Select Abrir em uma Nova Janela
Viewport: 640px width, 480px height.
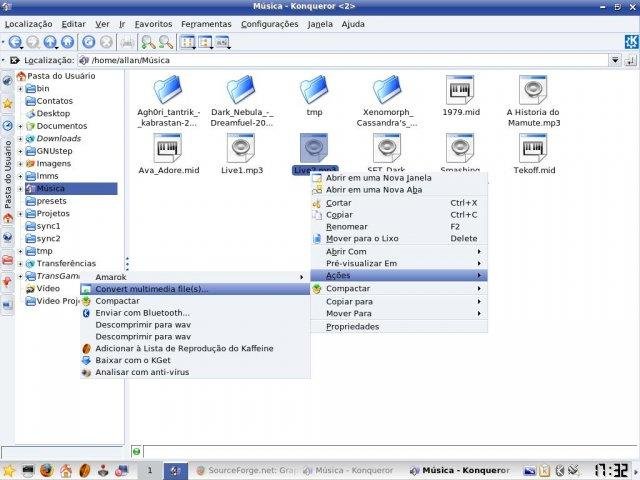[x=399, y=178]
